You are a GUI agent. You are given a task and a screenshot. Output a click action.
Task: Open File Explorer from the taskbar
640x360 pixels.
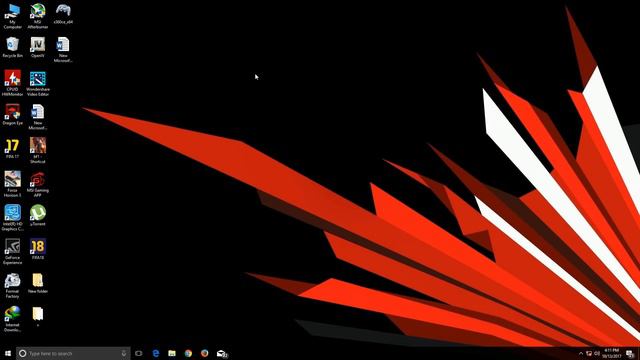172,353
